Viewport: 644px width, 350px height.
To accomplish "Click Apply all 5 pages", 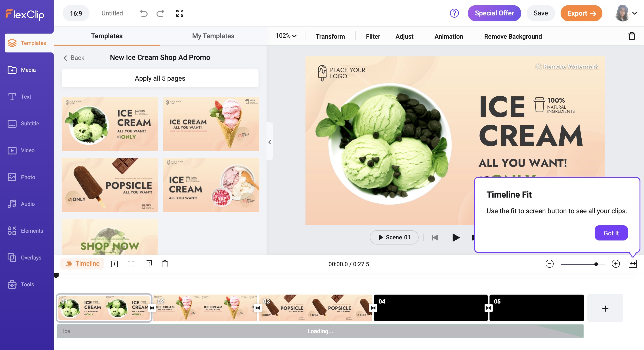I will [x=160, y=78].
